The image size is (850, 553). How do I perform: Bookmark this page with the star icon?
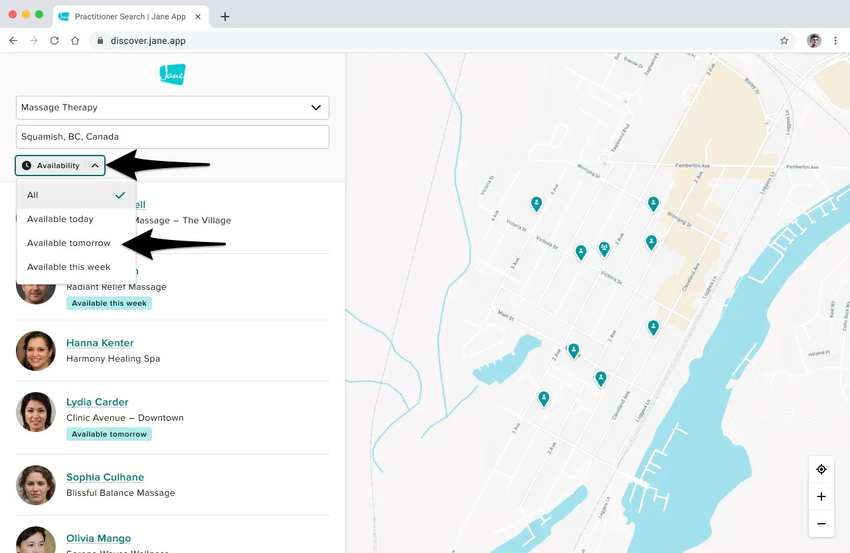coord(784,41)
